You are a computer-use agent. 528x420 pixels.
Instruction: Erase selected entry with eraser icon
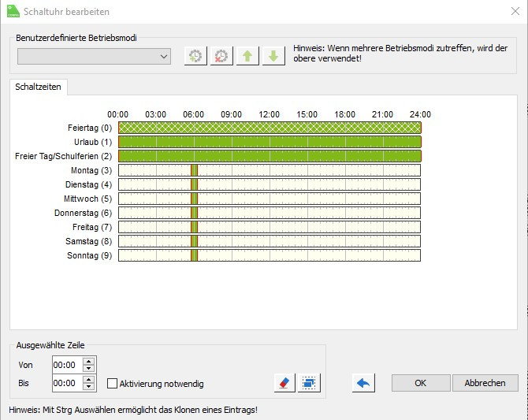[x=284, y=383]
